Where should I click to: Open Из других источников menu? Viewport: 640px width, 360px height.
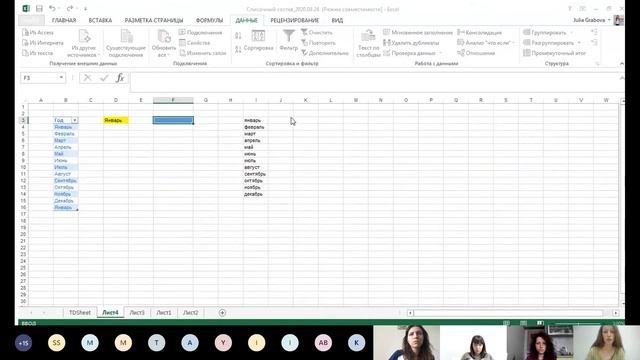[84, 43]
